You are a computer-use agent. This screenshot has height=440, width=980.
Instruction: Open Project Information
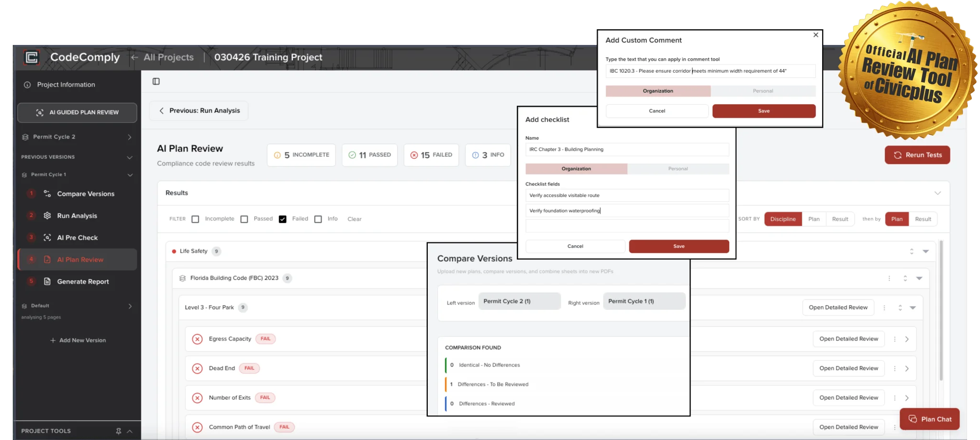pos(66,85)
